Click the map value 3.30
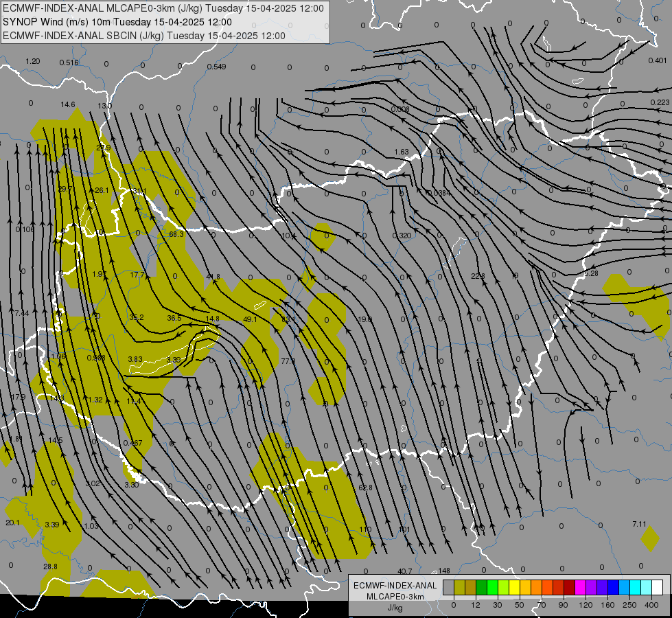672x618 pixels. [132, 485]
